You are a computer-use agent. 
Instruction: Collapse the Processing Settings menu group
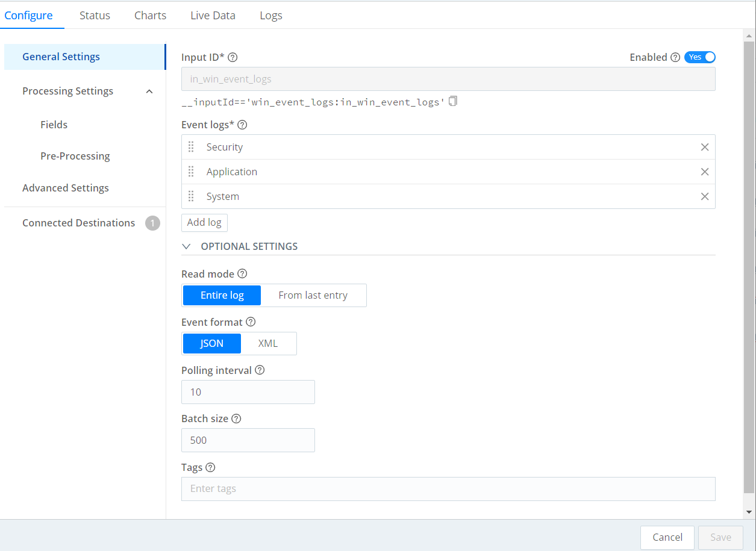(x=149, y=92)
